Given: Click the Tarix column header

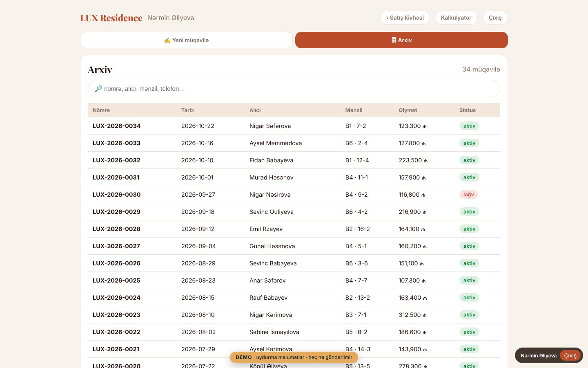Looking at the screenshot, I should coord(187,110).
